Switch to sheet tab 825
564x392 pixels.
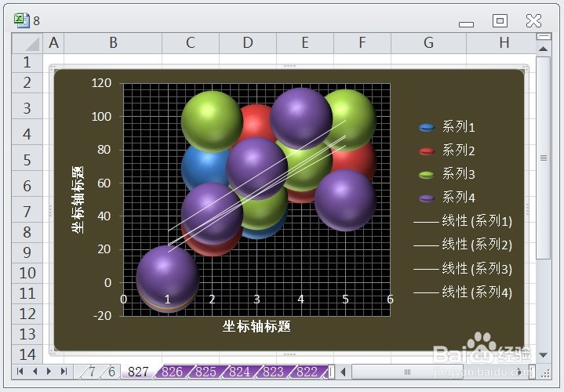(206, 372)
